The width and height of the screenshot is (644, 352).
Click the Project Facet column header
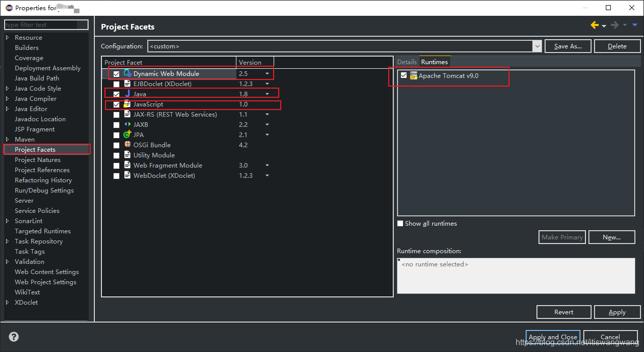coord(169,62)
